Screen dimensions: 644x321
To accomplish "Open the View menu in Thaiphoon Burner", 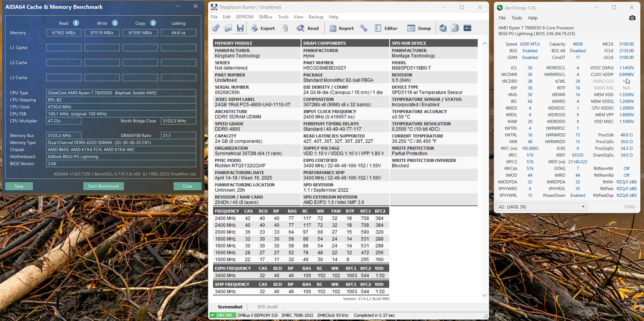I will pos(298,17).
